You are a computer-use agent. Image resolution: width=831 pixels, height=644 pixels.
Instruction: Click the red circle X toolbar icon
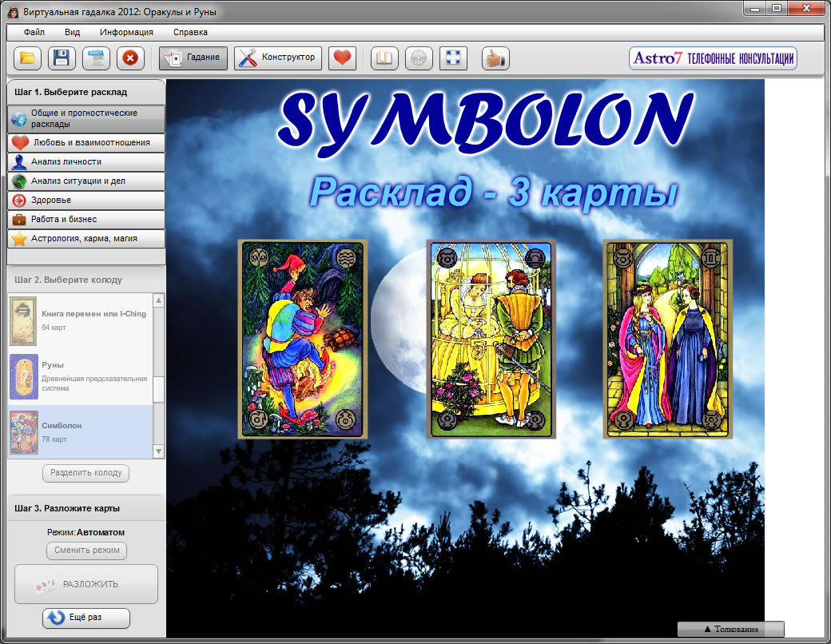(x=130, y=58)
